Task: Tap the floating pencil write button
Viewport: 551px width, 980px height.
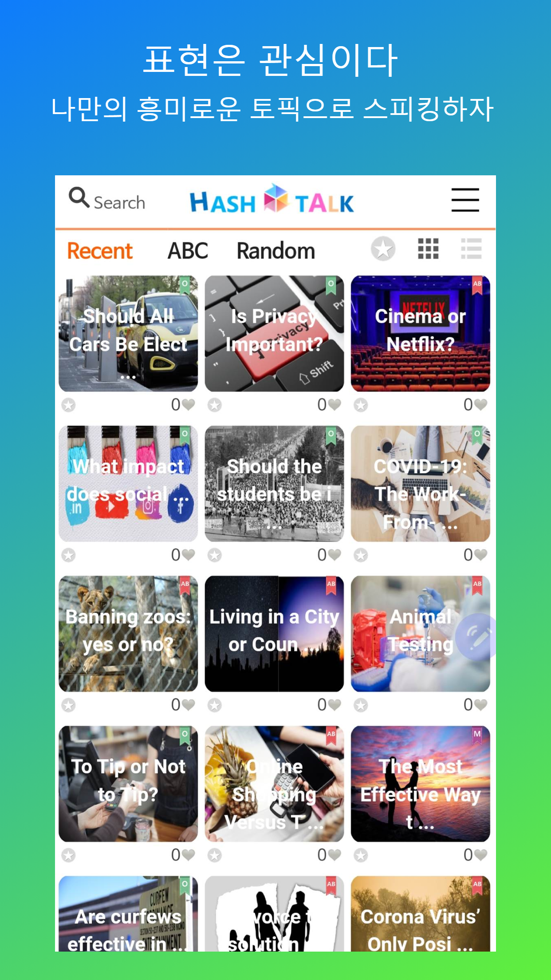Action: tap(477, 636)
